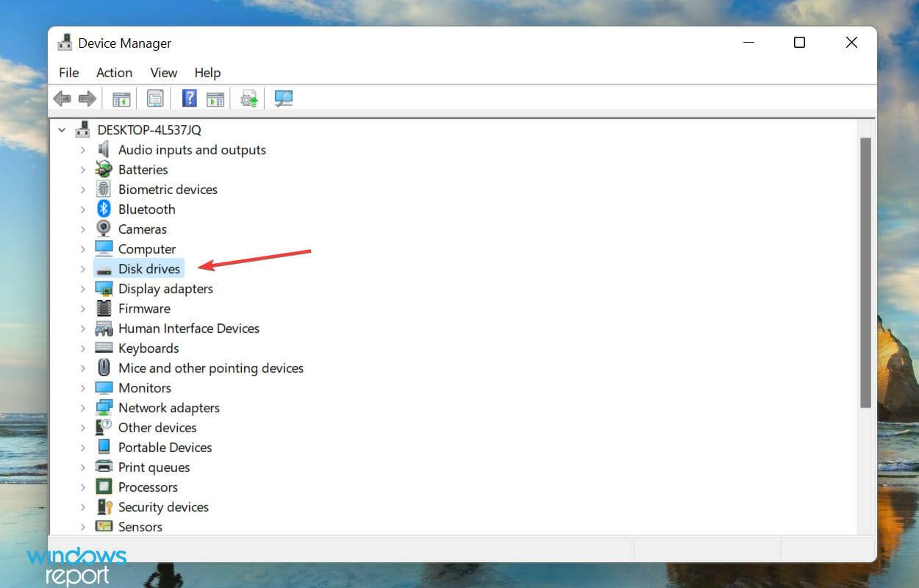Click the Display adapters icon

104,289
